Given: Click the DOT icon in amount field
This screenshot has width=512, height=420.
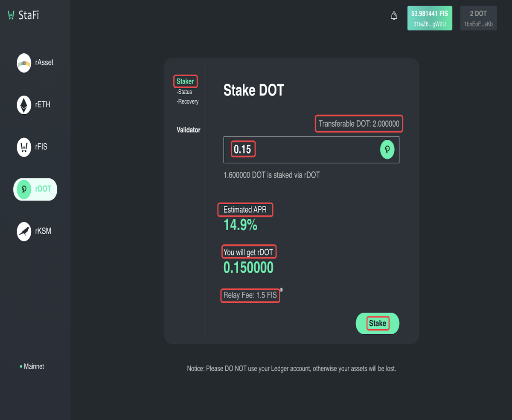Looking at the screenshot, I should point(387,150).
